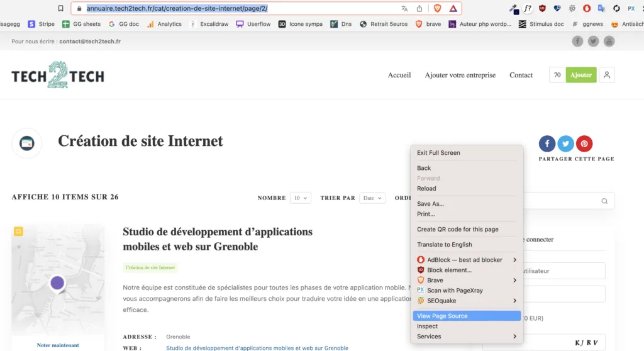
Task: Open the Icone sympa bookmark
Action: click(300, 24)
